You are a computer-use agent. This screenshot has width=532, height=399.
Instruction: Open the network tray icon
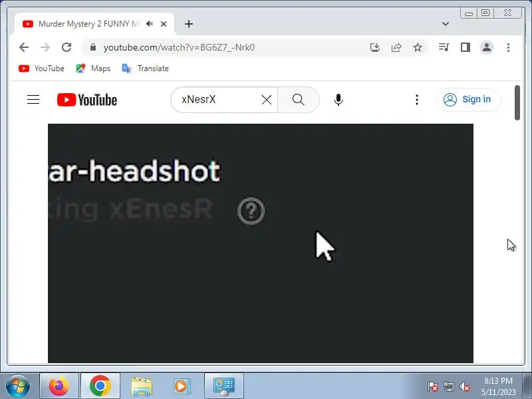[448, 386]
